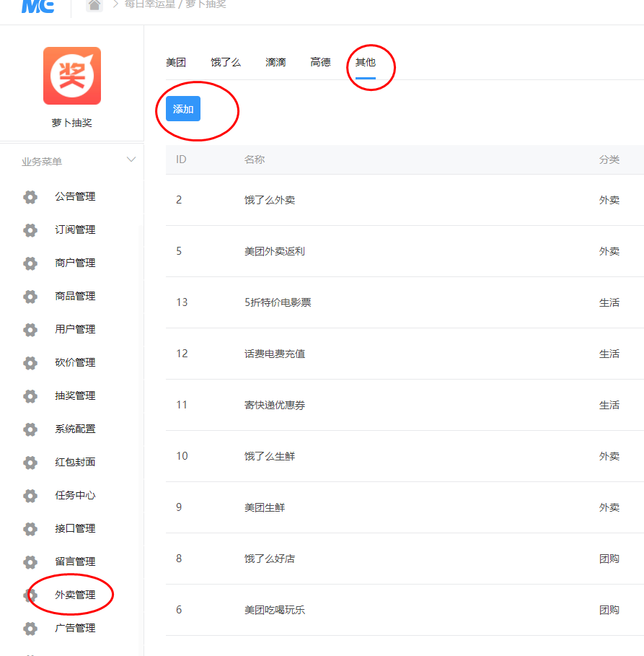644x656 pixels.
Task: Open the 萝卜抽奖 app icon
Action: (x=72, y=76)
